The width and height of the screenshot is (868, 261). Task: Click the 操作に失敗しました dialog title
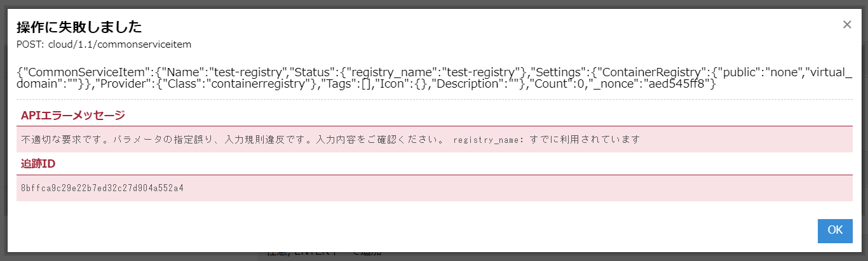pyautogui.click(x=79, y=27)
